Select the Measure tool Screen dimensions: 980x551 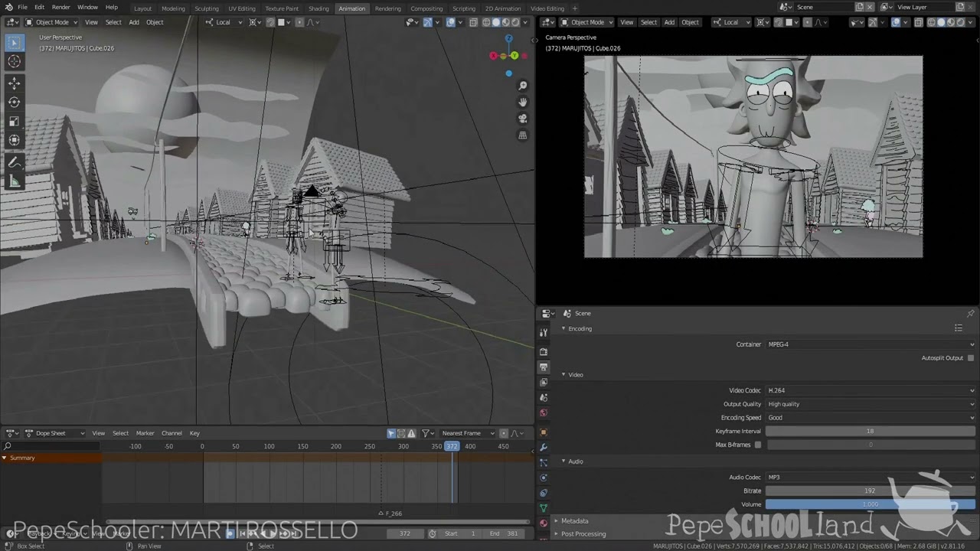point(14,181)
